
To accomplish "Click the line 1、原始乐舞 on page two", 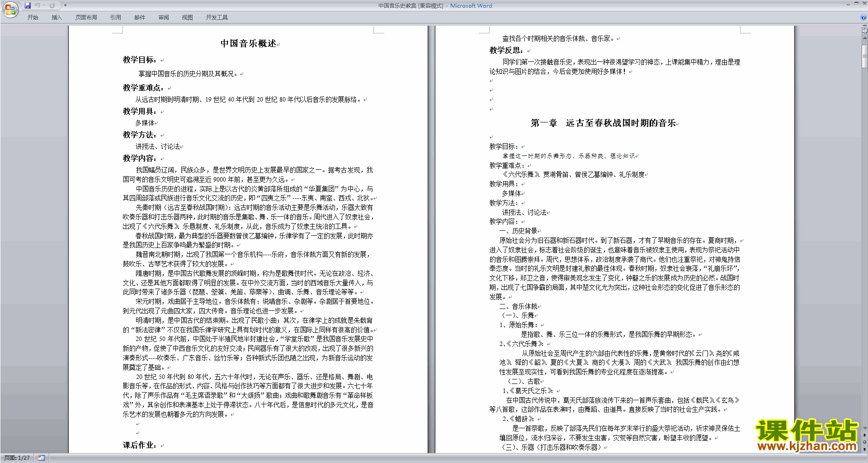I will click(519, 325).
